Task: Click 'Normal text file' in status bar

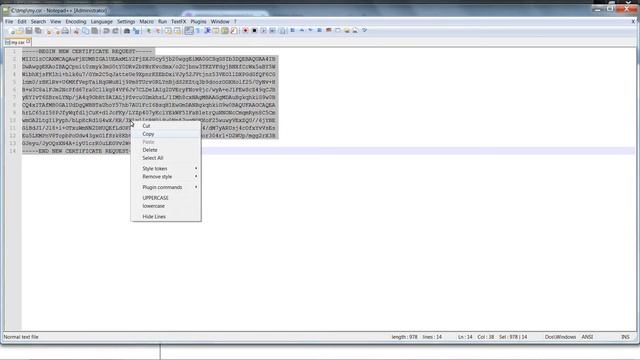Action: (x=21, y=337)
